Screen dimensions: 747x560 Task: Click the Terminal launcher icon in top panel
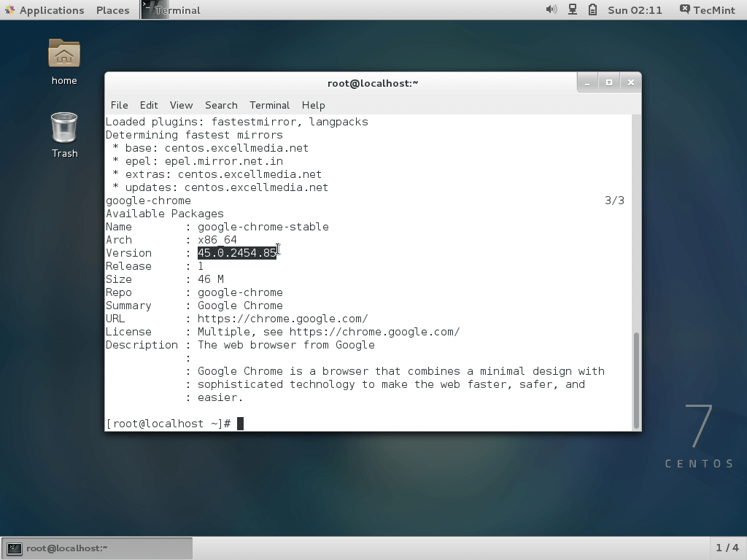pyautogui.click(x=150, y=9)
